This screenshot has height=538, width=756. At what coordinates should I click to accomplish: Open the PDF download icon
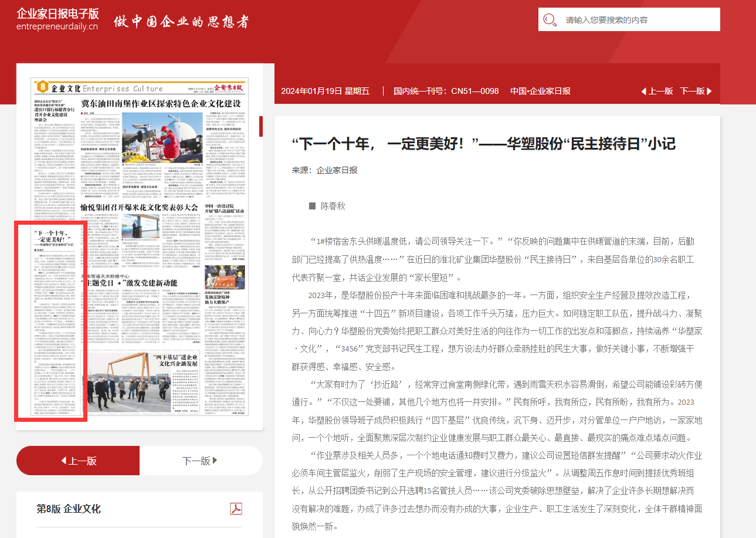tap(236, 509)
